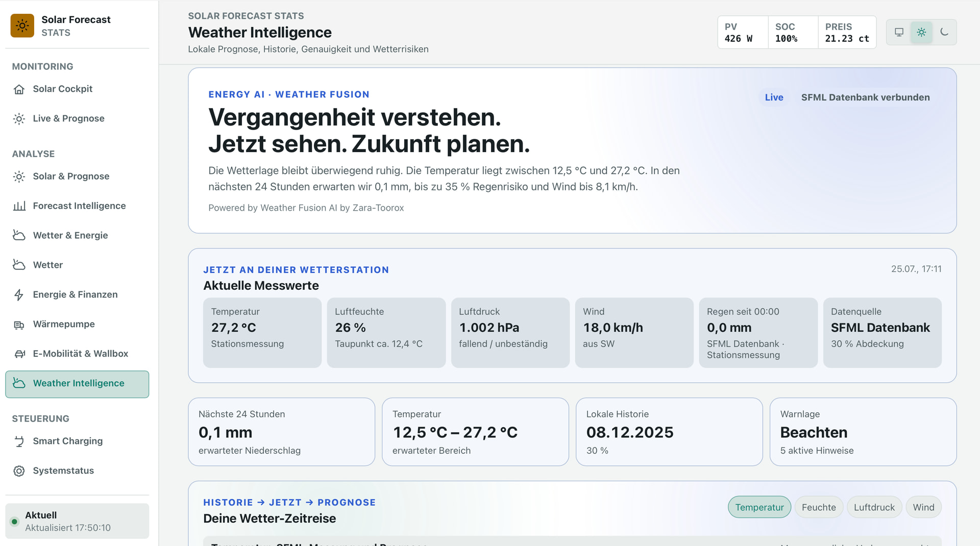980x546 pixels.
Task: Click the Weather Intelligence cloud icon
Action: 19,384
